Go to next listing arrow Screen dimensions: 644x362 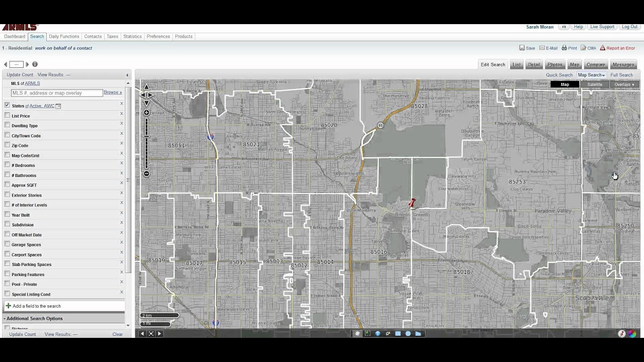pyautogui.click(x=27, y=64)
